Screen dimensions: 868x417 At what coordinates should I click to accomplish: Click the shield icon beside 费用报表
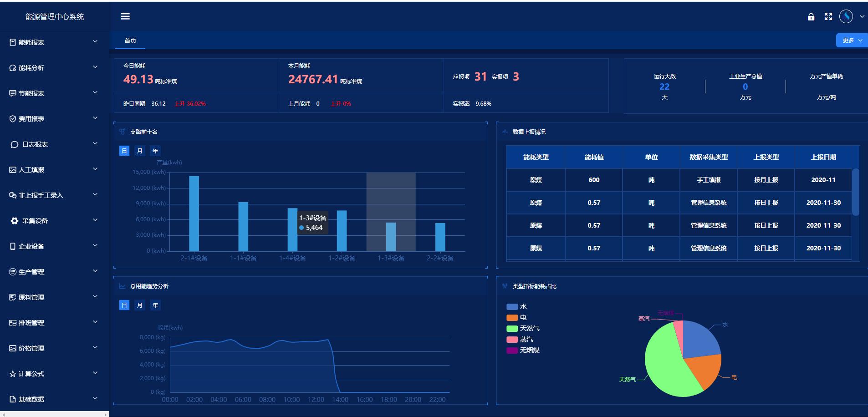13,119
